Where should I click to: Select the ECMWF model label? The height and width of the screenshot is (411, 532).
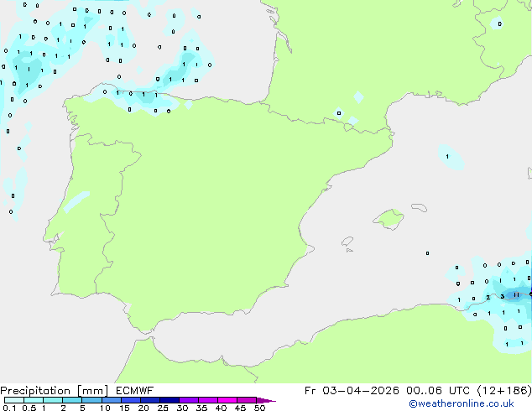(x=135, y=391)
